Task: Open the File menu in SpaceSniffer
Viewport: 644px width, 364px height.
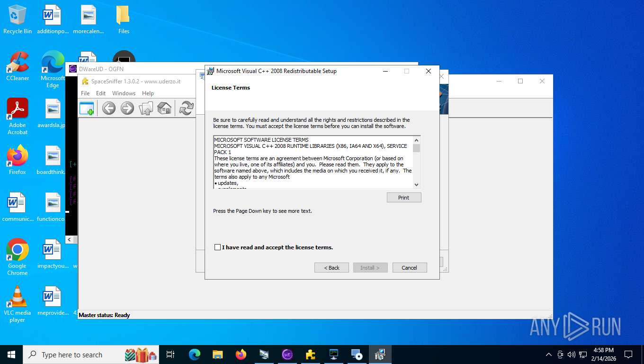Action: (x=85, y=93)
